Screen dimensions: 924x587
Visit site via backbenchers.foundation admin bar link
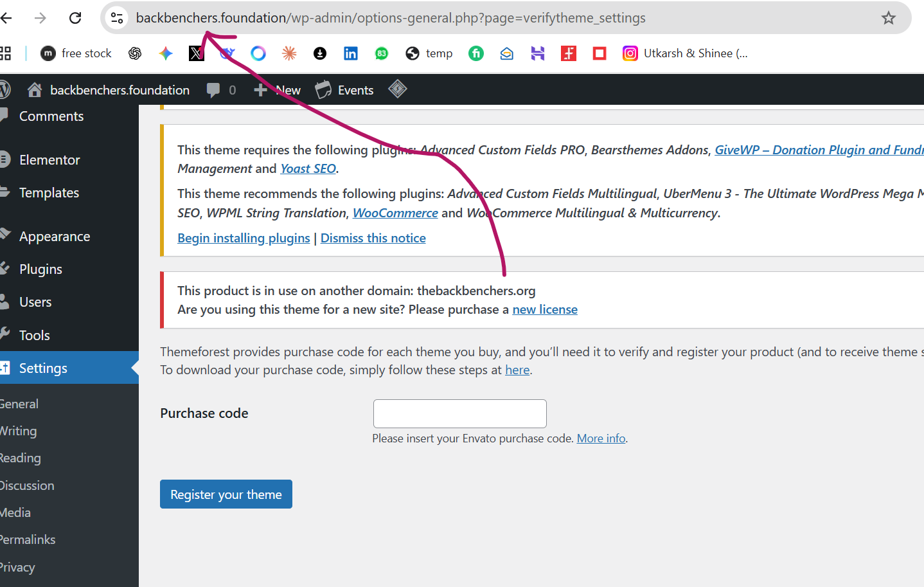tap(108, 90)
